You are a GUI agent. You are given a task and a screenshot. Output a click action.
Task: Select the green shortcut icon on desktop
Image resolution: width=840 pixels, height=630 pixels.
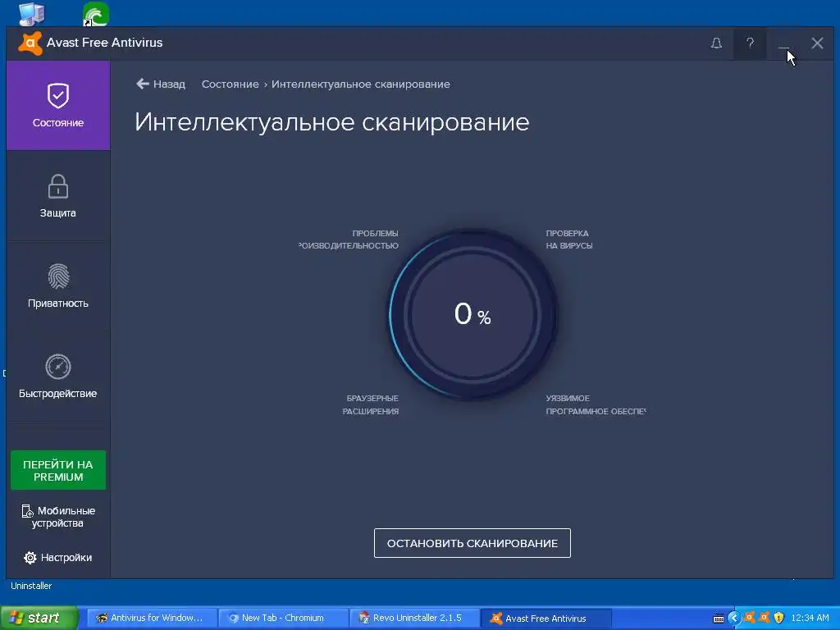(96, 14)
